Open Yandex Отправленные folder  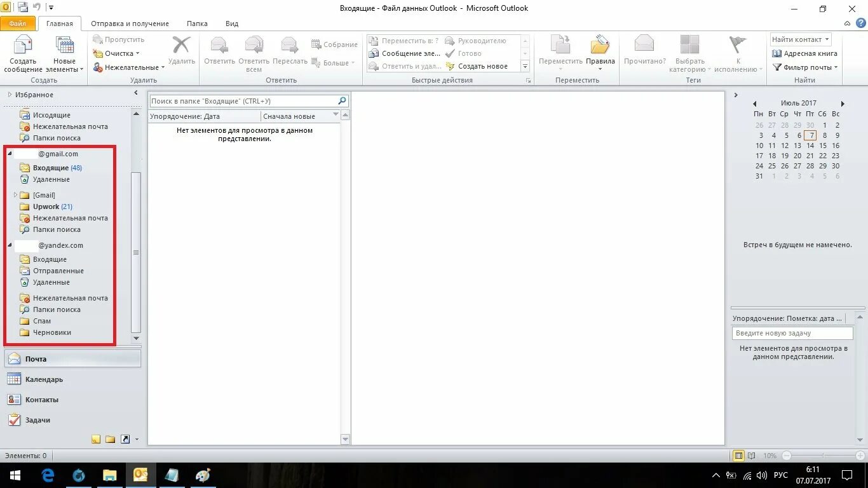coord(51,271)
